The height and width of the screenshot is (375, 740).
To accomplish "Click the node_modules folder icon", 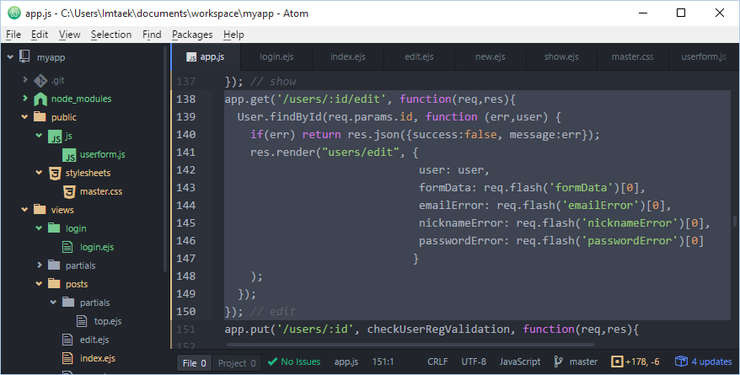I will [x=41, y=99].
